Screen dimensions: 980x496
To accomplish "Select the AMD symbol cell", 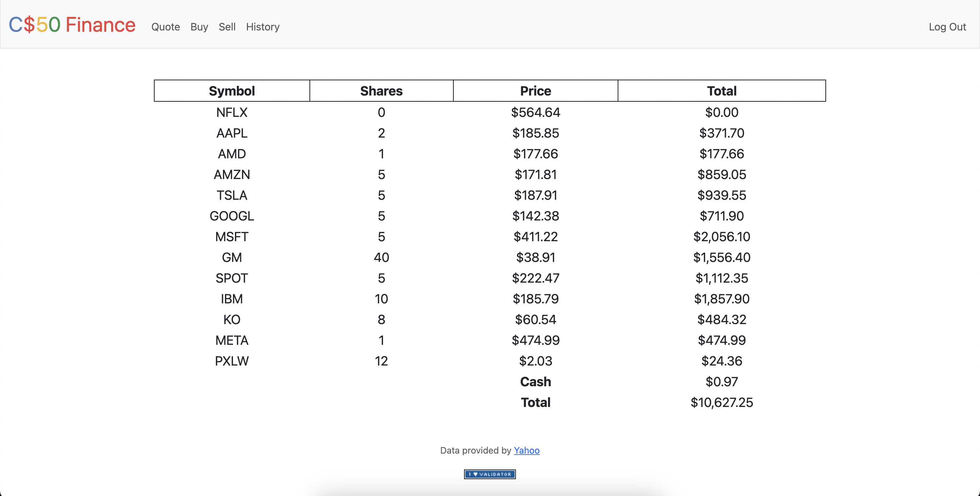I will click(232, 153).
